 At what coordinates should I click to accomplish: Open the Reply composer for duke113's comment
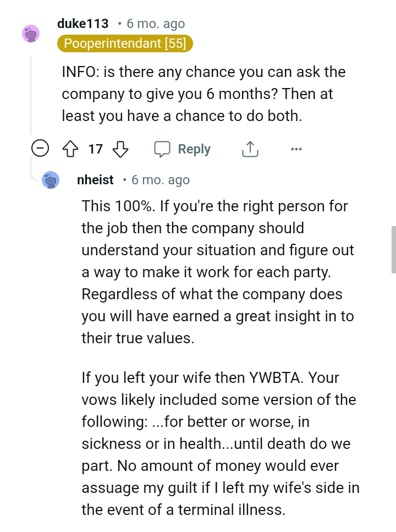pos(182,149)
